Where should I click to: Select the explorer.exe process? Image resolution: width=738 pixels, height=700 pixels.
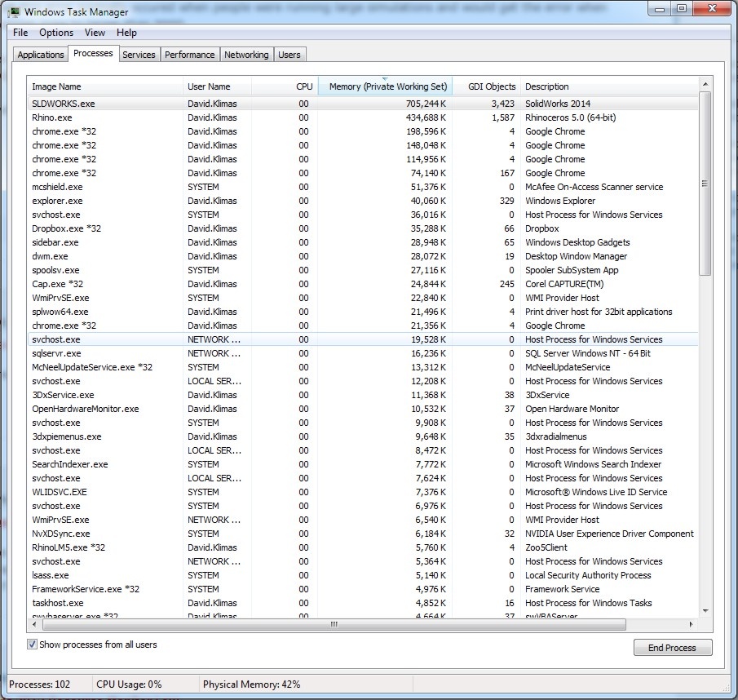pos(363,201)
